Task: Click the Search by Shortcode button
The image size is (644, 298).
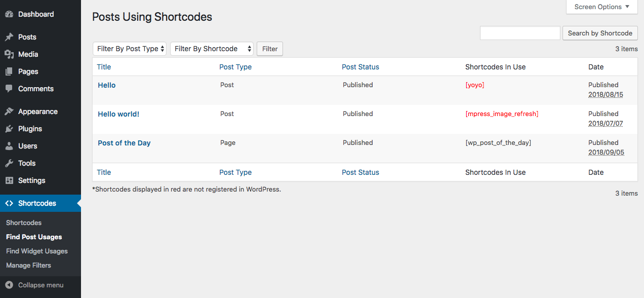Action: [600, 33]
